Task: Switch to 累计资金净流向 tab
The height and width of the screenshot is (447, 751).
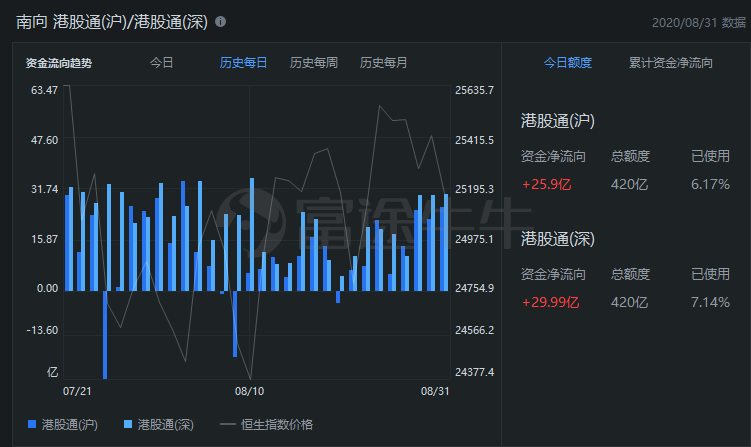Action: tap(671, 63)
